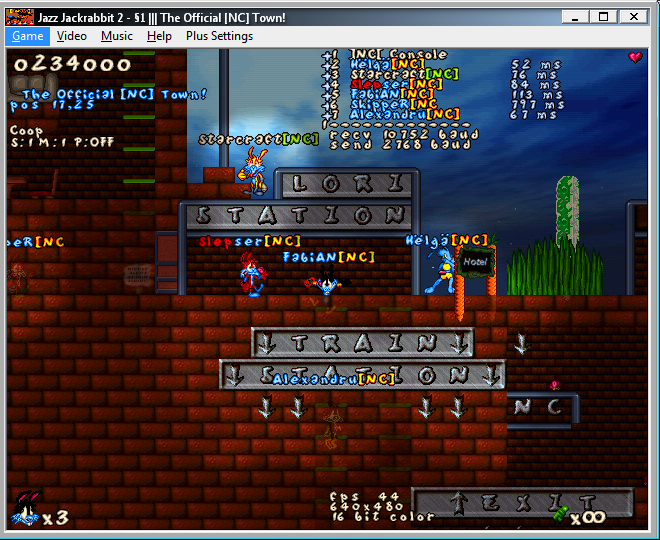Click the 'S:1 M:1 P:OFF' status text

click(62, 142)
